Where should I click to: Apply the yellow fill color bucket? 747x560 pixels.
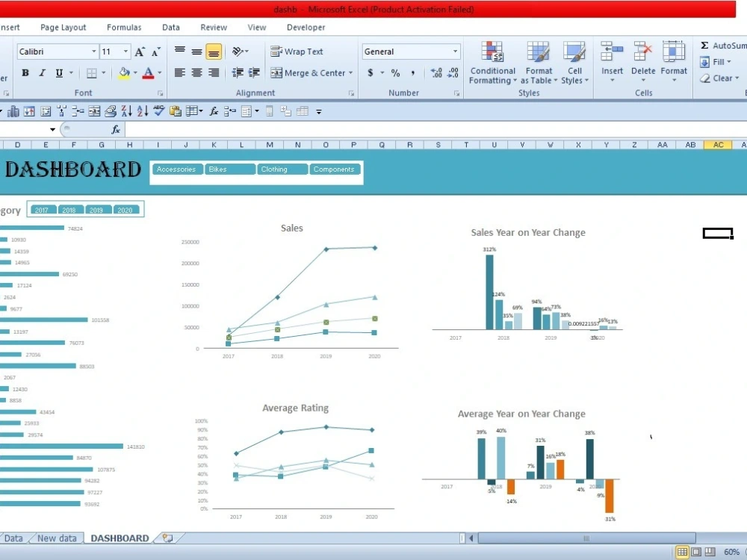tap(124, 73)
